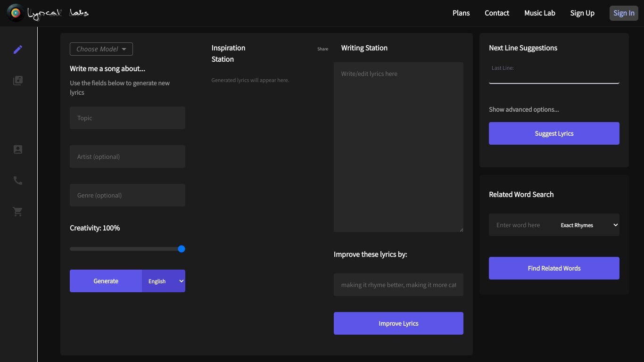Click the "Related Word Search" heading

[x=521, y=194]
